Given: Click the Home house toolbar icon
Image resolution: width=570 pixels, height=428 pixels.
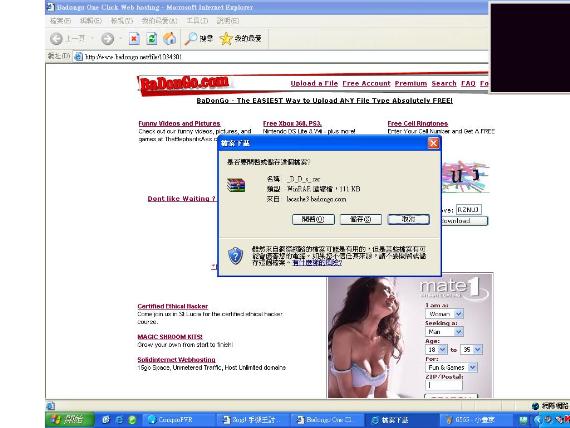Looking at the screenshot, I should 169,39.
